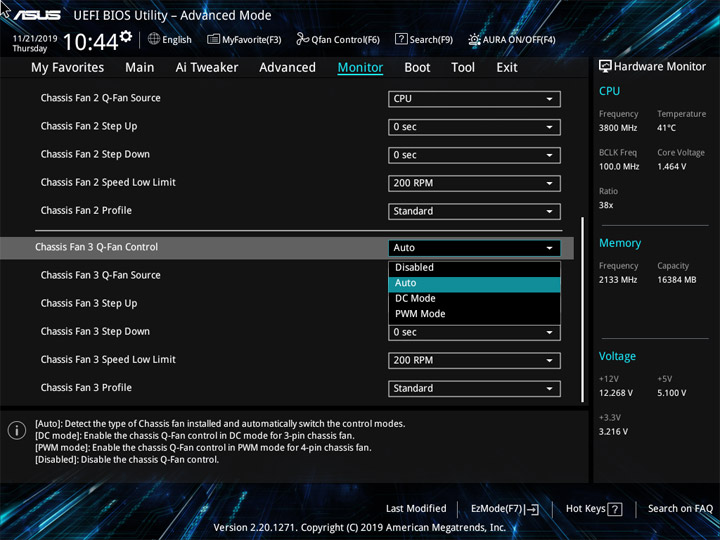Open Chassis Fan 3 Step Down dropdown
The width and height of the screenshot is (720, 540).
[x=474, y=332]
